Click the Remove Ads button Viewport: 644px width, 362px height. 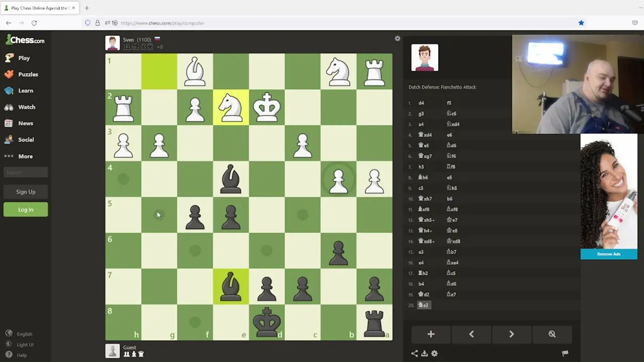(x=609, y=254)
